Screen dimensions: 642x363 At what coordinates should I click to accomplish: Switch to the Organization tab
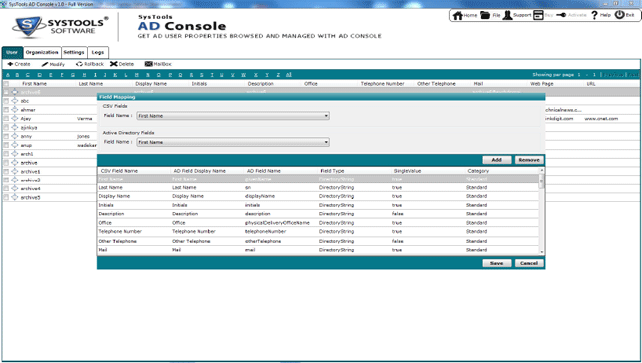[x=42, y=52]
